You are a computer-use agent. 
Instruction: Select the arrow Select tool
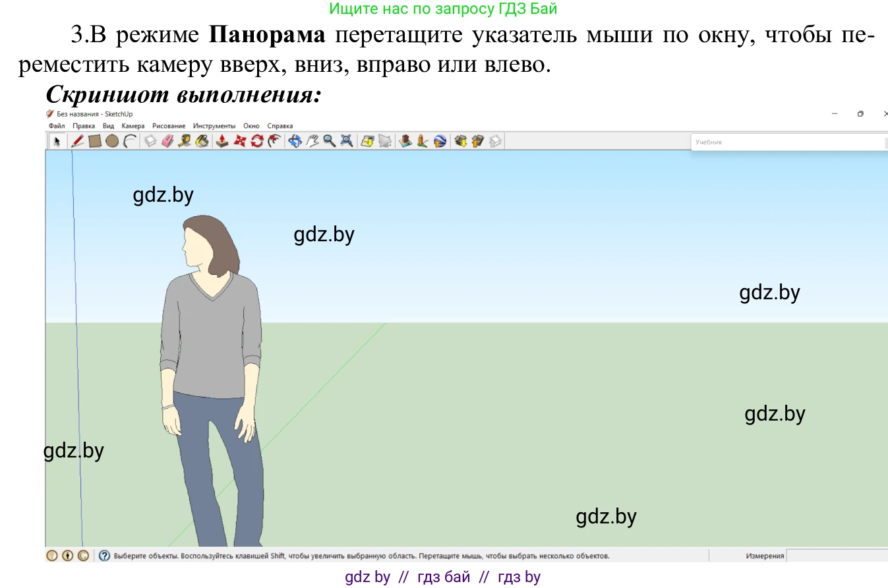click(x=58, y=141)
